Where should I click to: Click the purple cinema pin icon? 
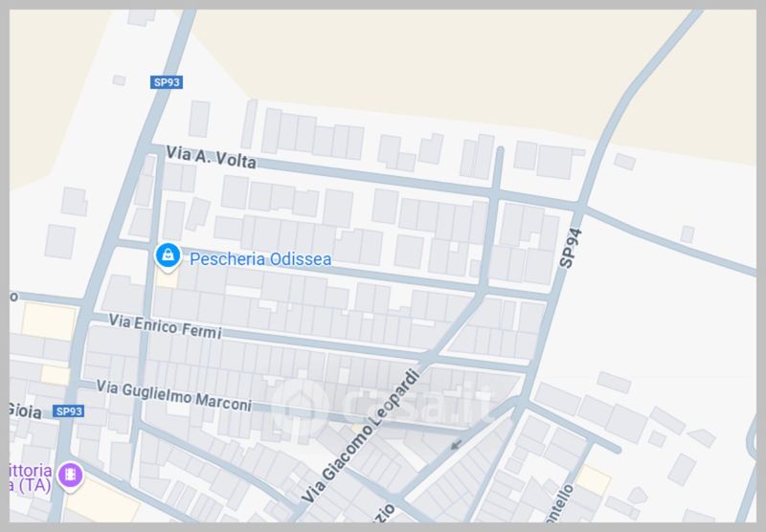70,476
